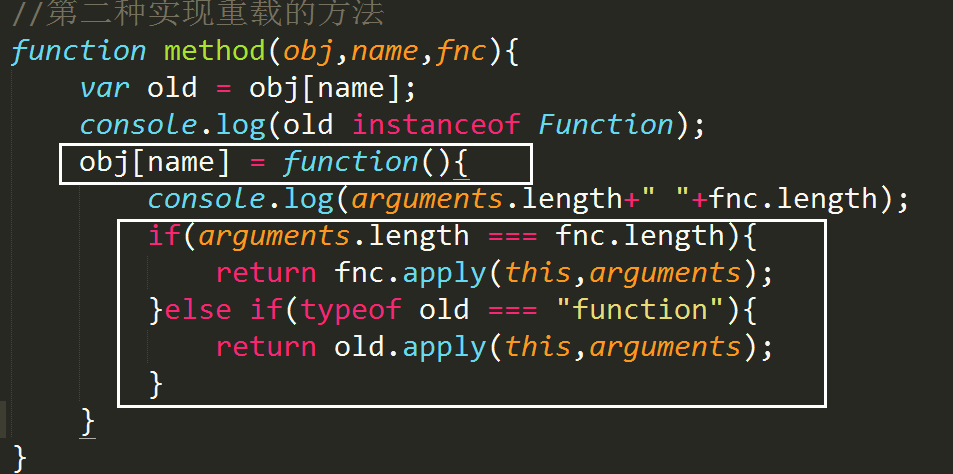Click anonymous 'function' keyword after equals sign

click(350, 162)
